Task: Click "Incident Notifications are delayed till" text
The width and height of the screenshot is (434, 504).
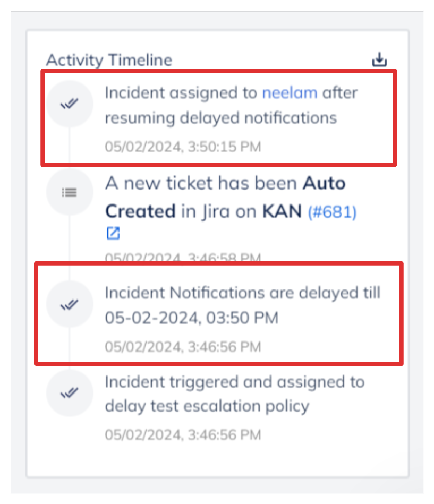Action: (242, 293)
